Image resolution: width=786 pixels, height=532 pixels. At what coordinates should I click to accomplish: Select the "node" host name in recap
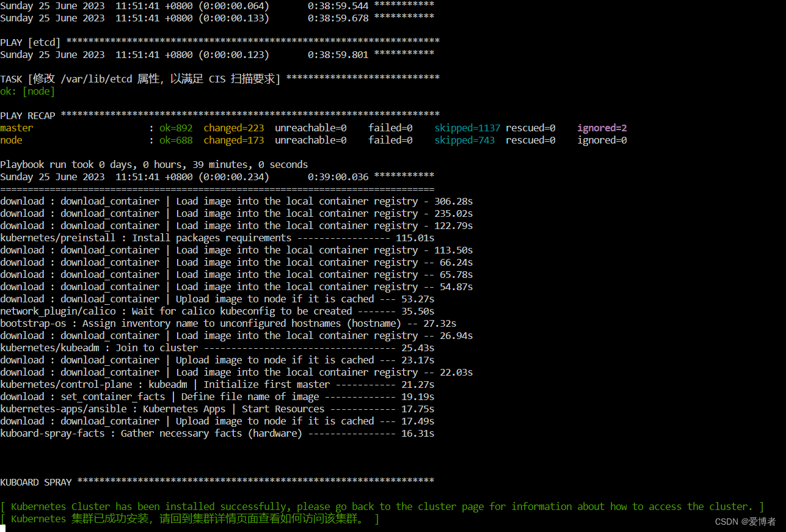point(11,140)
